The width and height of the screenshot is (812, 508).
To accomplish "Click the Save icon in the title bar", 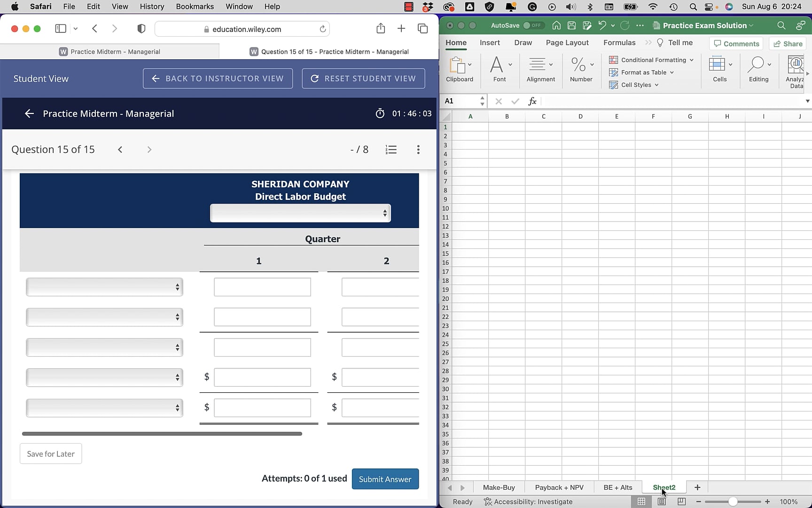I will pos(571,25).
